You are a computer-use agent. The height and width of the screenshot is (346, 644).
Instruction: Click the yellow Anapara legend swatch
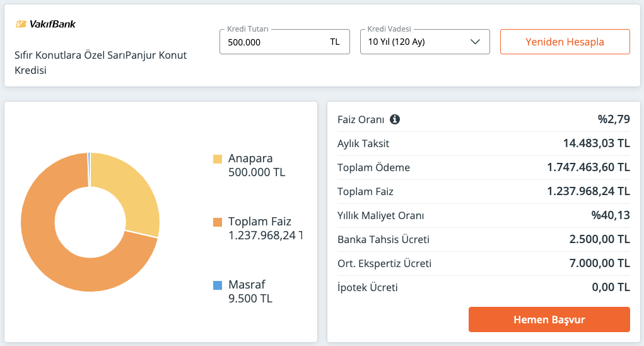[x=217, y=159]
